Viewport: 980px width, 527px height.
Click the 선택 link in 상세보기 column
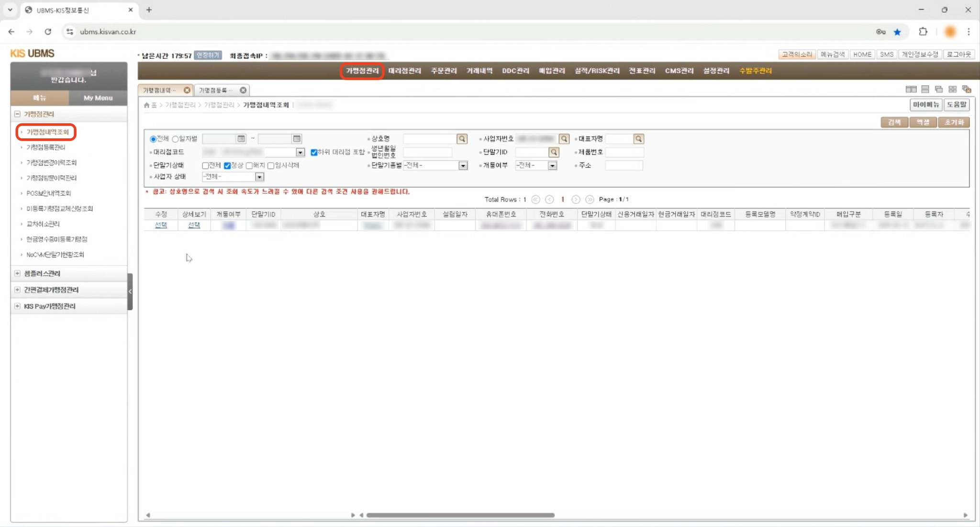[194, 225]
